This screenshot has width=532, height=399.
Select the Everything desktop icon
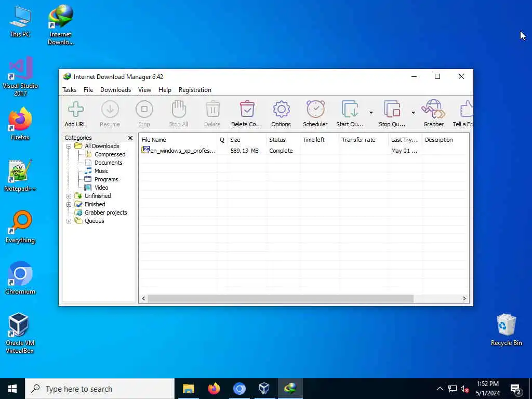pos(20,227)
